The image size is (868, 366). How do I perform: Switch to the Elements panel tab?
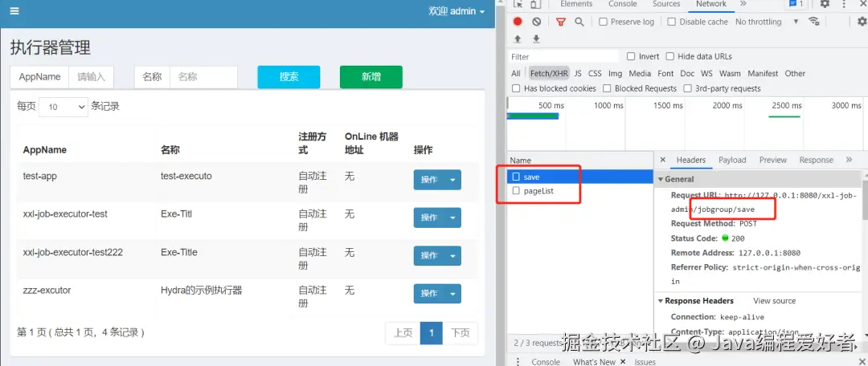coord(576,4)
